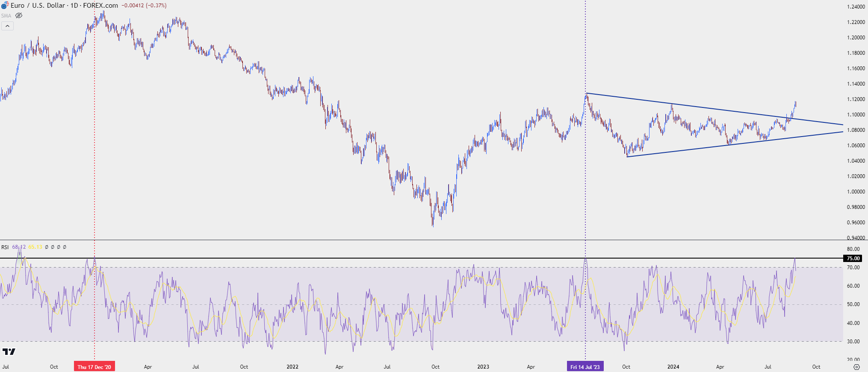
Task: Click the Fri 14 Jul '23 date marker
Action: click(x=585, y=367)
